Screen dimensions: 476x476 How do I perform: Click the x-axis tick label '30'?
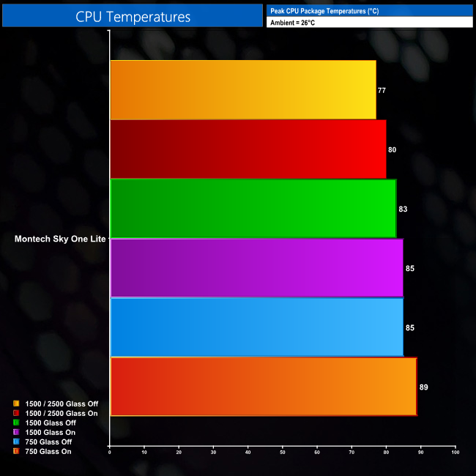coord(213,453)
